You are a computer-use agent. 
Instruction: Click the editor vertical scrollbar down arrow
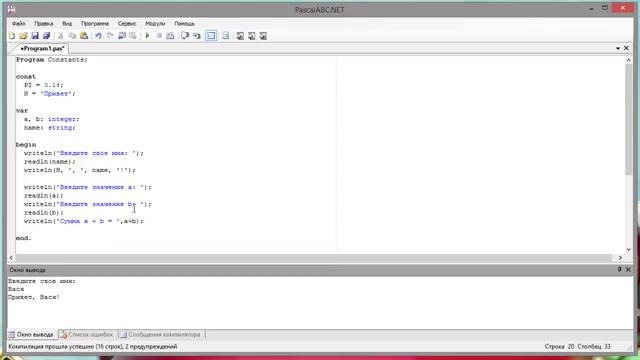point(629,249)
